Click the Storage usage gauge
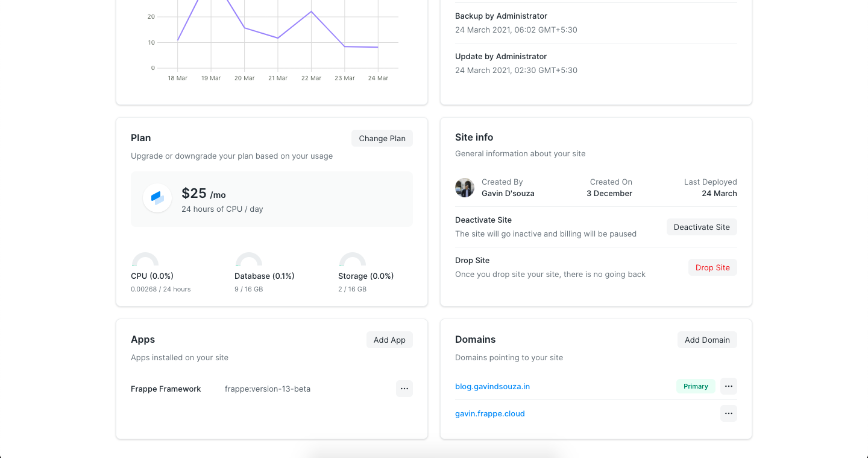The width and height of the screenshot is (868, 458). (352, 260)
